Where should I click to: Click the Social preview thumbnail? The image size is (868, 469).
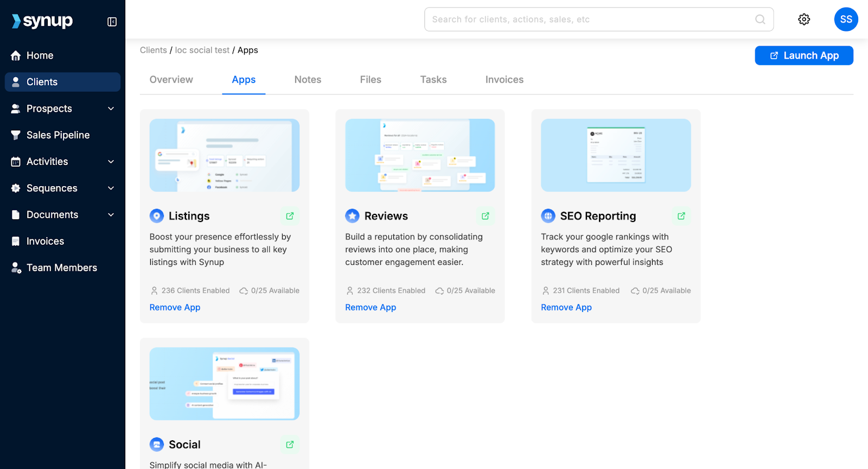pyautogui.click(x=225, y=384)
